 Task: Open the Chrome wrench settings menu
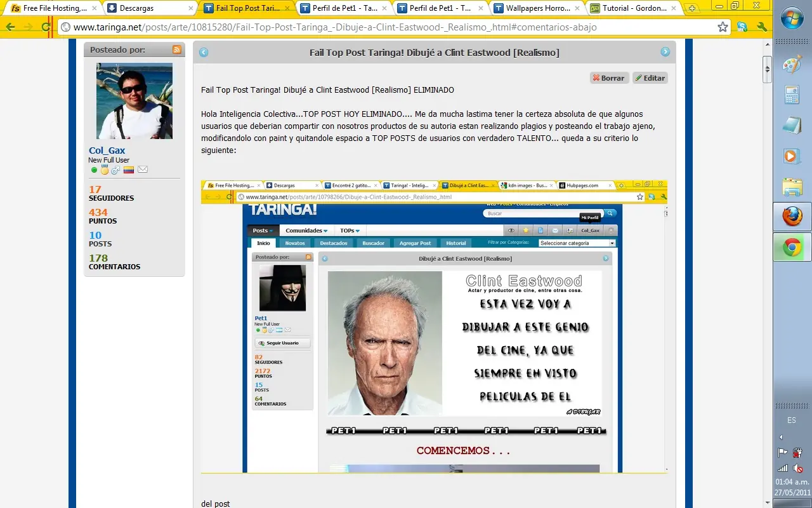pos(763,27)
